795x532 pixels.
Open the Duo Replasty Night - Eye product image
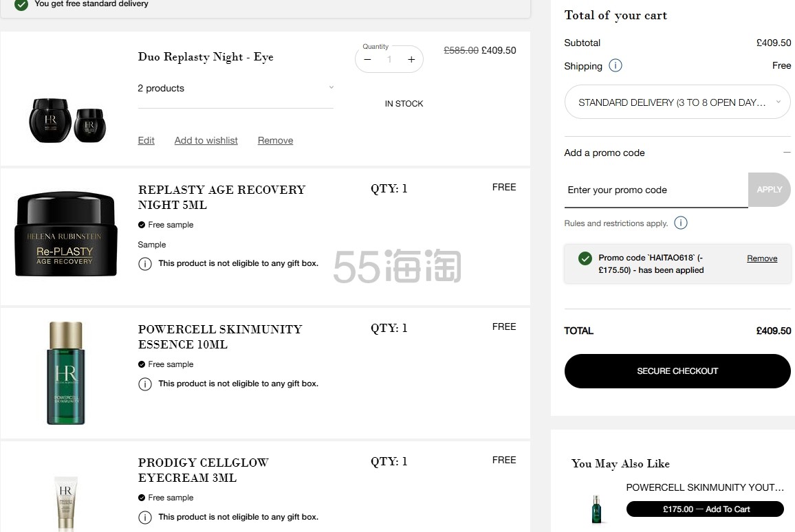click(67, 120)
